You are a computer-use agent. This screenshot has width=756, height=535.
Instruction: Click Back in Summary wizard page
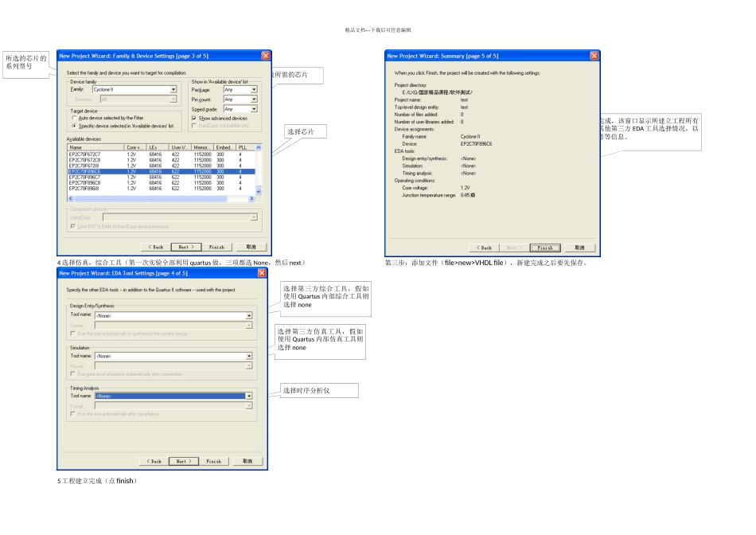point(484,248)
